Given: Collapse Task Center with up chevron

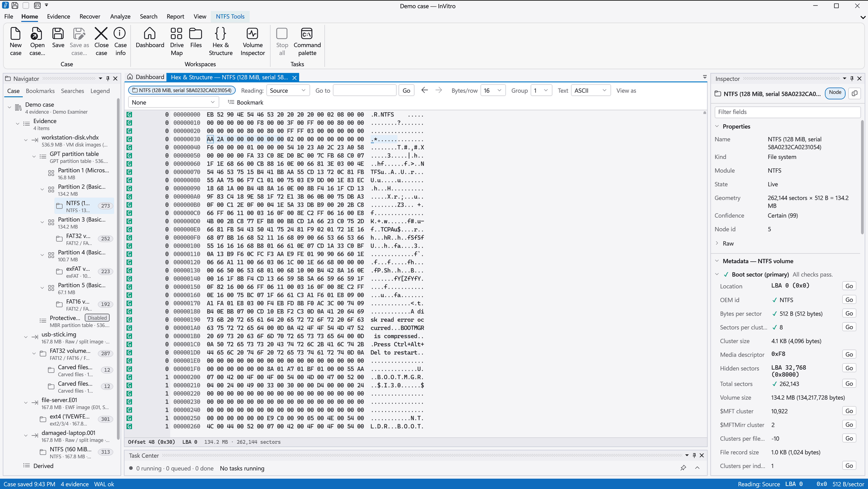Looking at the screenshot, I should (697, 468).
